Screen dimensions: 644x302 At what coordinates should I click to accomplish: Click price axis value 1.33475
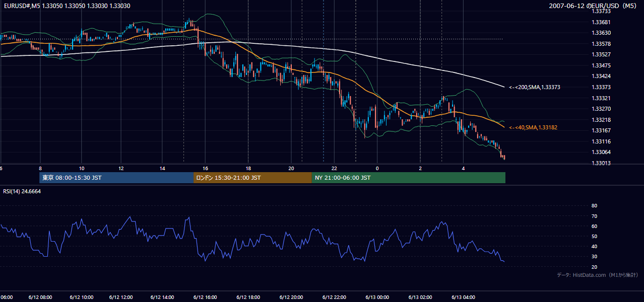coord(602,65)
